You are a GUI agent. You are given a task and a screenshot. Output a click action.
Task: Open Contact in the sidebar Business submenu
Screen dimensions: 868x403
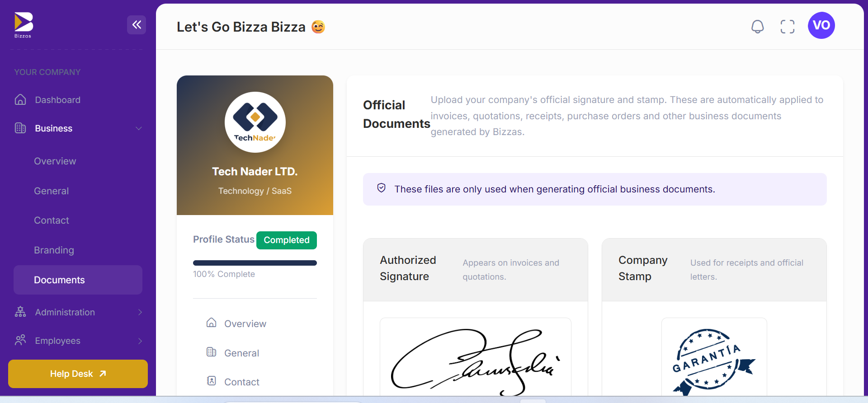[x=52, y=220]
